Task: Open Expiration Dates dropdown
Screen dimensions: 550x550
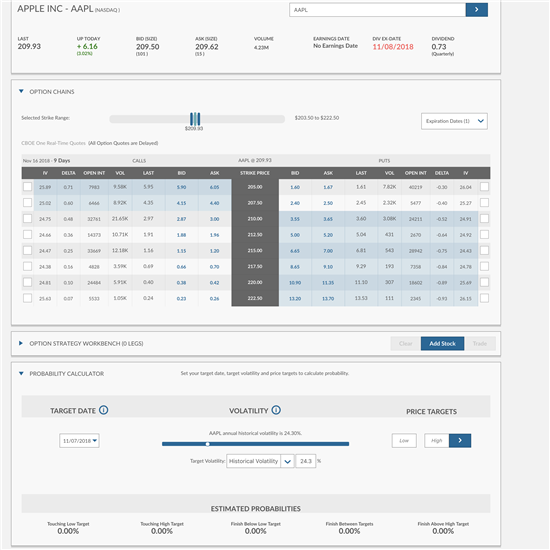Action: click(454, 121)
